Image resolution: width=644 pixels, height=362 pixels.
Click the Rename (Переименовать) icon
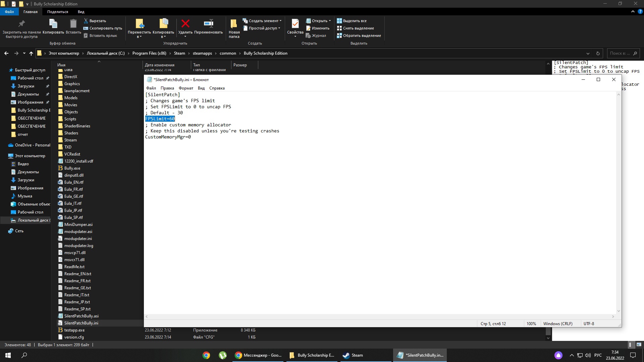tap(208, 24)
